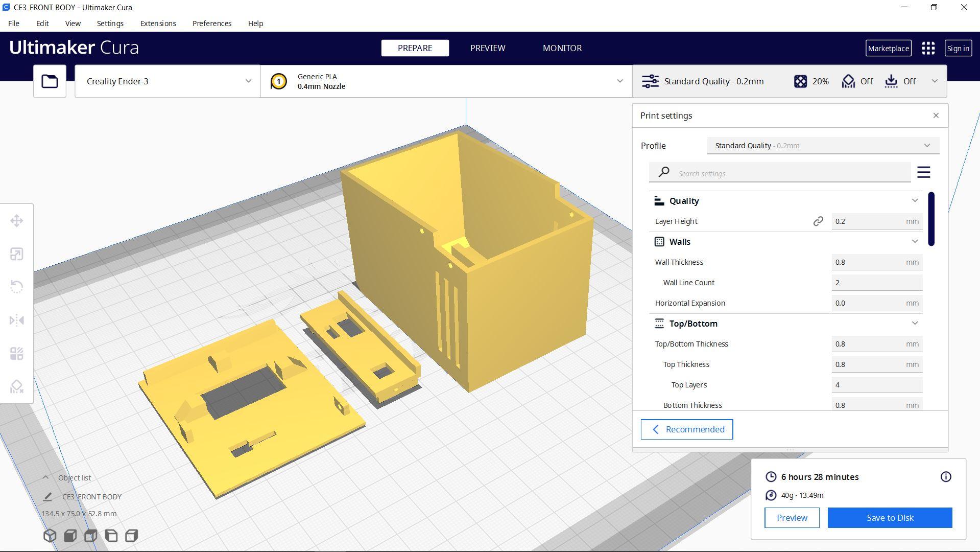
Task: Switch to 3D perspective view
Action: (x=50, y=536)
